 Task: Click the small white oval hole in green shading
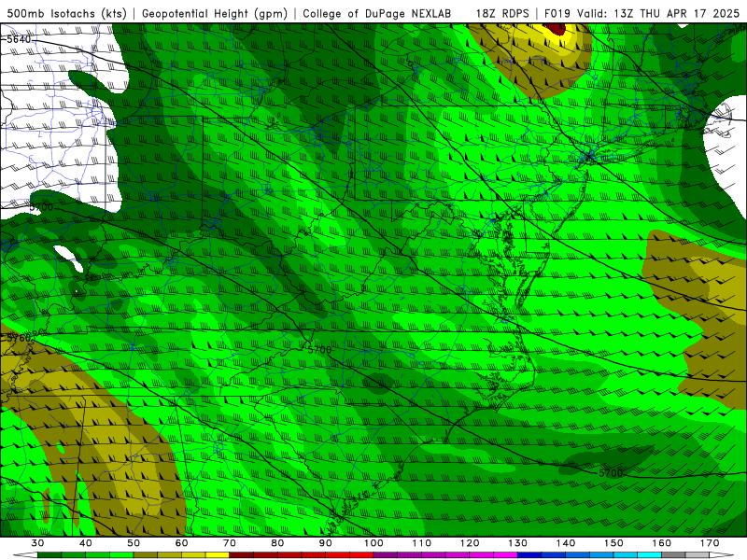pos(68,259)
